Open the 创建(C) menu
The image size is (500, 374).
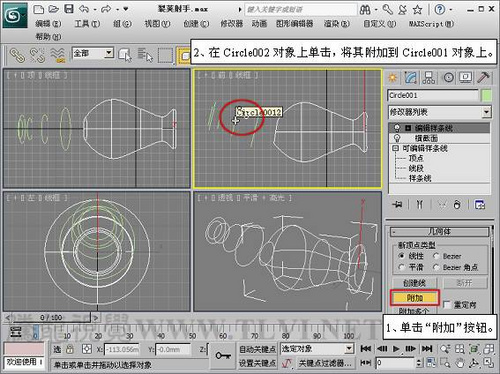(x=196, y=24)
